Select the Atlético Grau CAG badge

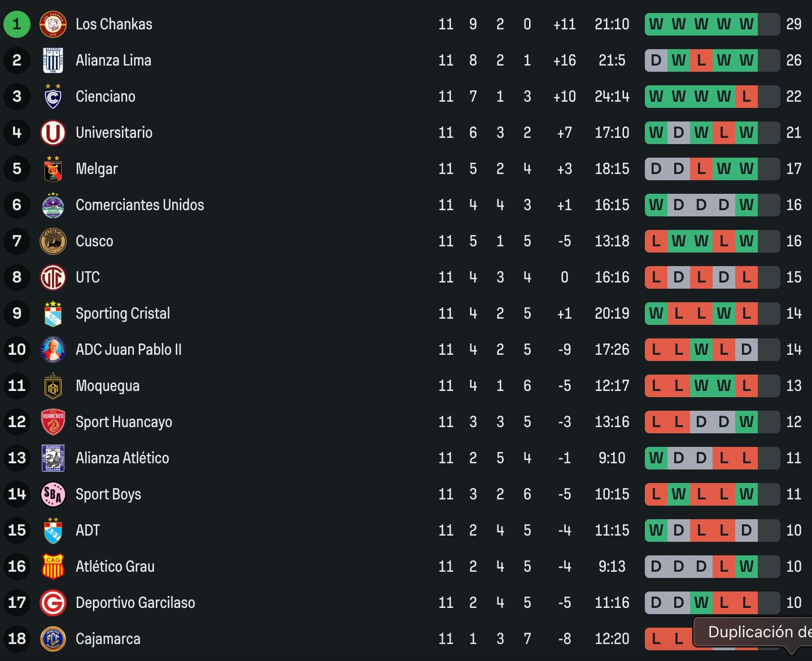pyautogui.click(x=53, y=566)
